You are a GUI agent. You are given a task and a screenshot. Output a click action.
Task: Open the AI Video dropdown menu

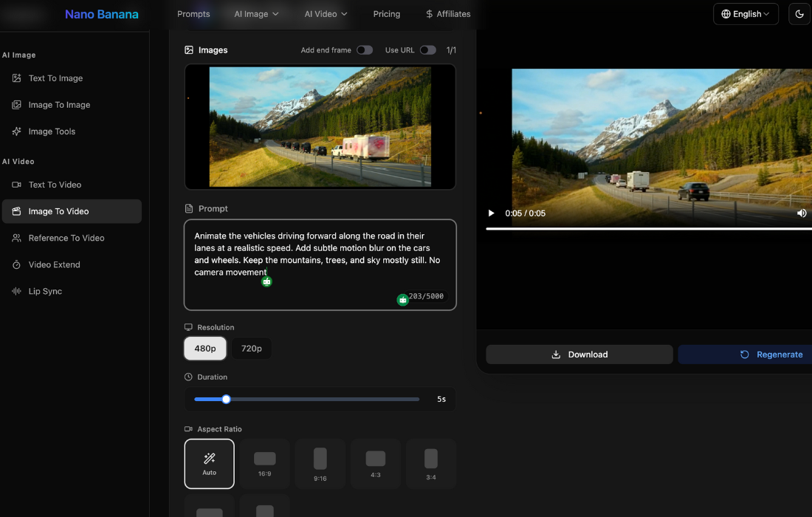pyautogui.click(x=326, y=14)
